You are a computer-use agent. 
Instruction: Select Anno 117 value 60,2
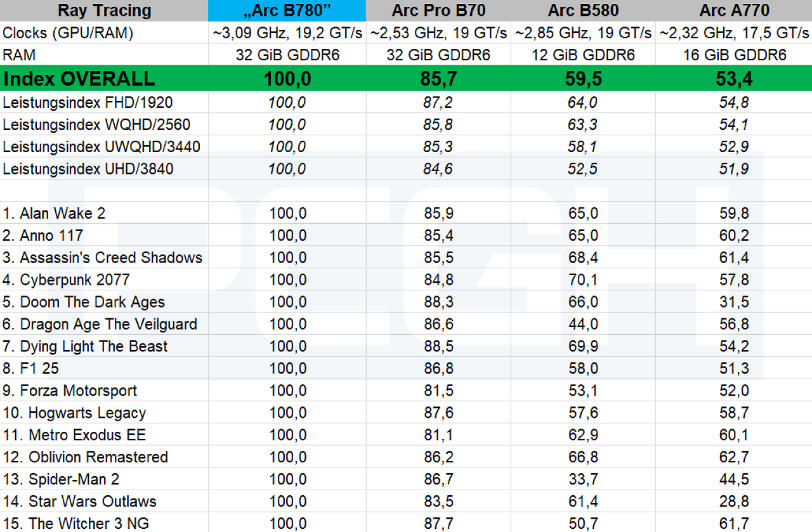pos(734,235)
